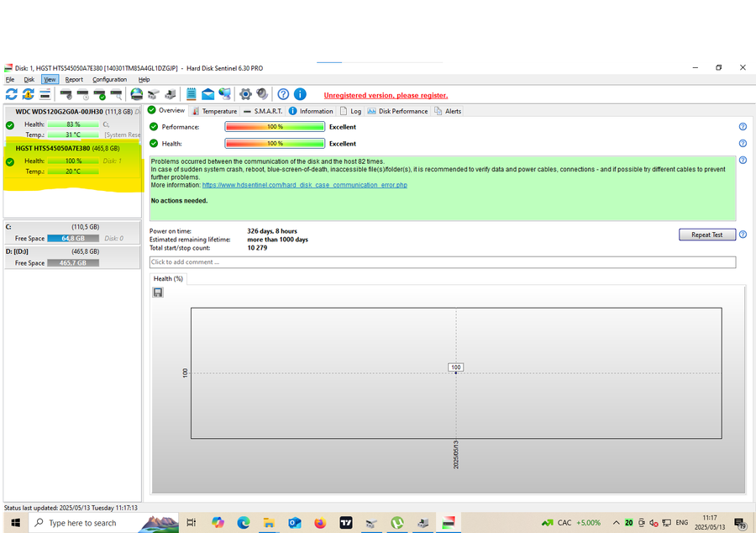Open the Report menu

pyautogui.click(x=74, y=79)
